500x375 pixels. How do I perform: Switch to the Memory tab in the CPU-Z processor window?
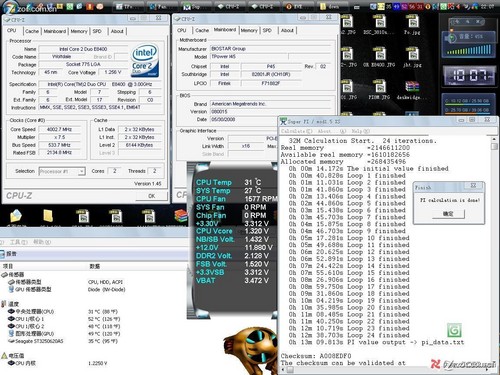pyautogui.click(x=79, y=31)
